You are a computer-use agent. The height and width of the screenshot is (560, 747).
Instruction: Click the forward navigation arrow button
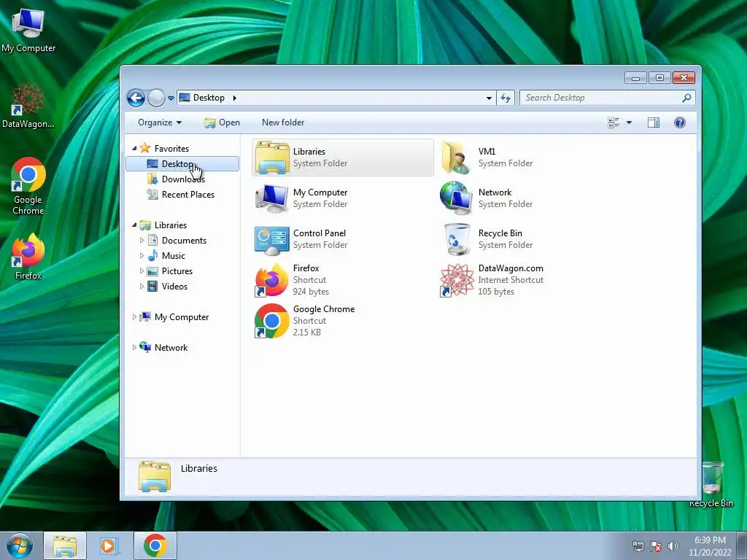(x=156, y=98)
